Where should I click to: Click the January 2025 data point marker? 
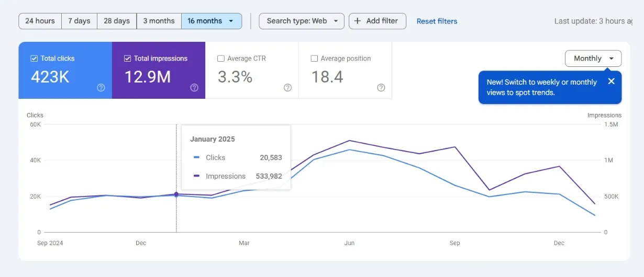[x=176, y=194]
